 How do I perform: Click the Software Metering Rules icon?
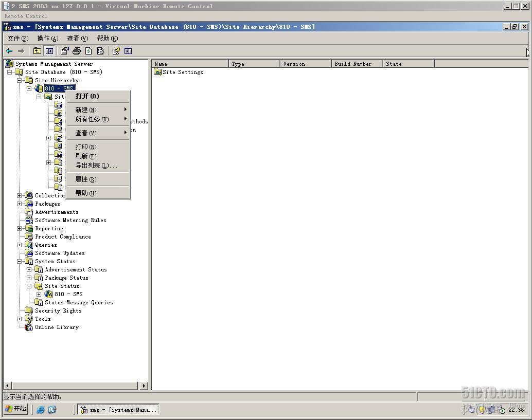pyautogui.click(x=29, y=220)
